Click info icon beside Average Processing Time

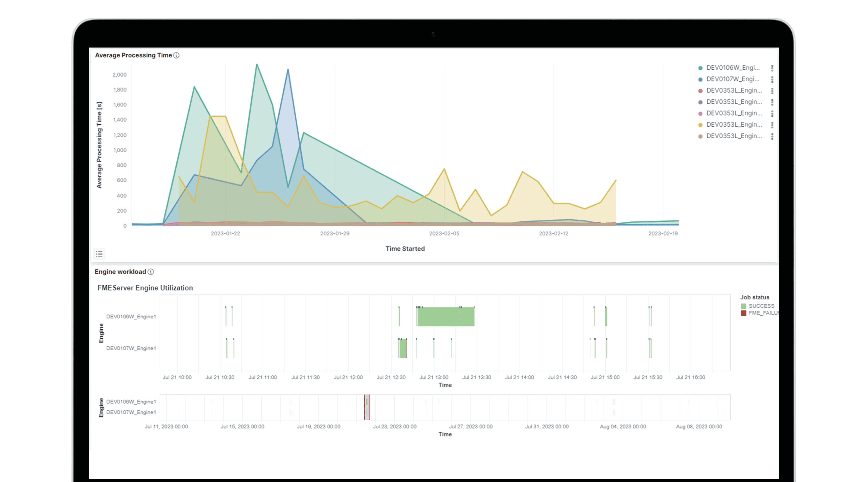[x=176, y=55]
